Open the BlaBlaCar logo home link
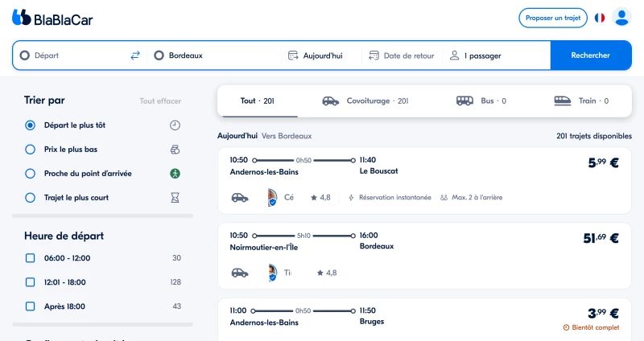 (x=52, y=18)
